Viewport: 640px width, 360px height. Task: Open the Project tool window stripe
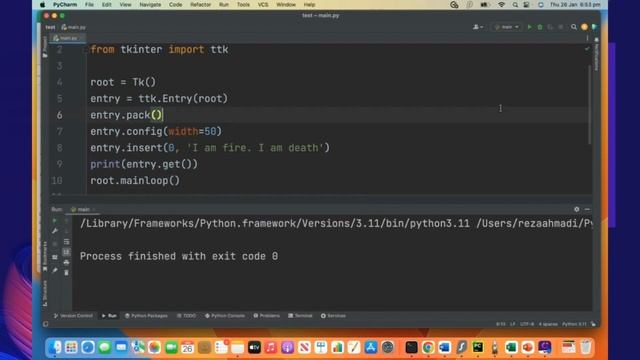point(45,46)
